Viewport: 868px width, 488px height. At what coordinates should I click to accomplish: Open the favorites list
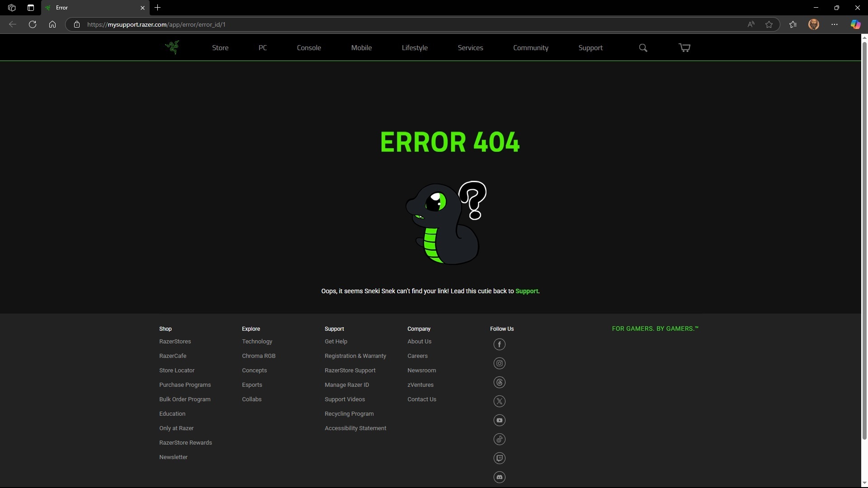793,24
